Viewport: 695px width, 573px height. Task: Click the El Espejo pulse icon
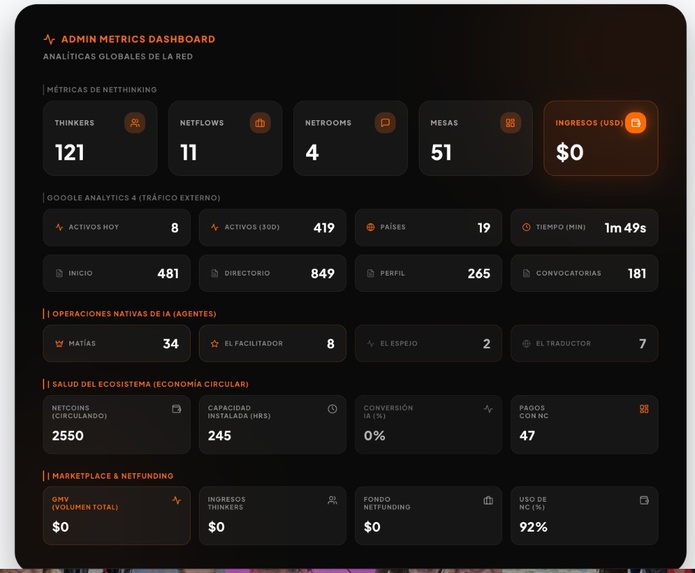[371, 344]
